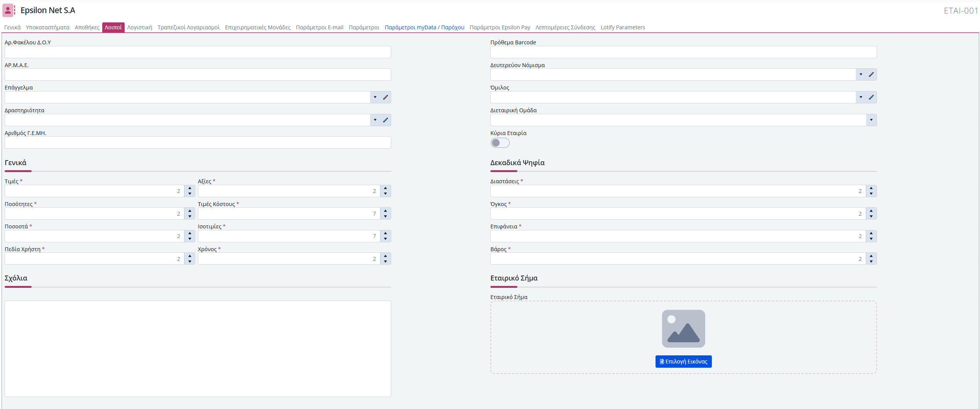Increase Βάρος value with up arrow
Image resolution: width=980 pixels, height=409 pixels.
point(871,256)
